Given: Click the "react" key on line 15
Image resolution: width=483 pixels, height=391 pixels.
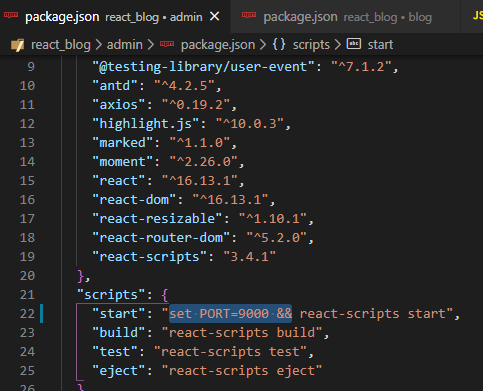Looking at the screenshot, I should pos(119,181).
